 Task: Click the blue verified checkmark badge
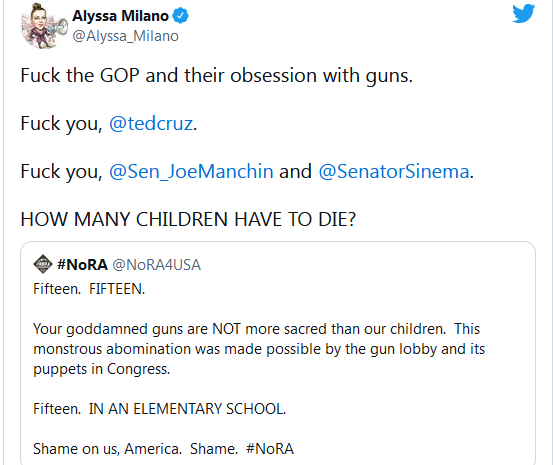coord(181,16)
